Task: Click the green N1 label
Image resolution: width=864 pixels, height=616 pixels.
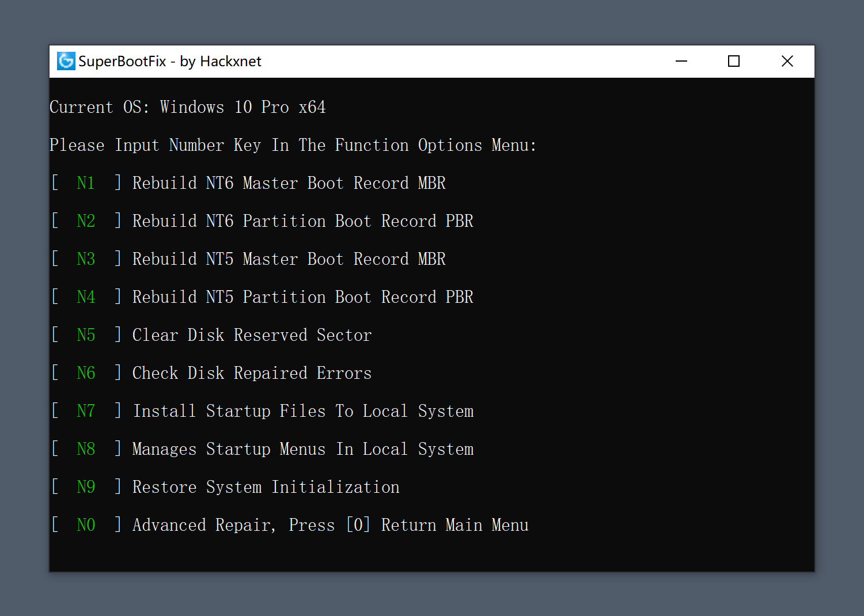Action: [85, 182]
